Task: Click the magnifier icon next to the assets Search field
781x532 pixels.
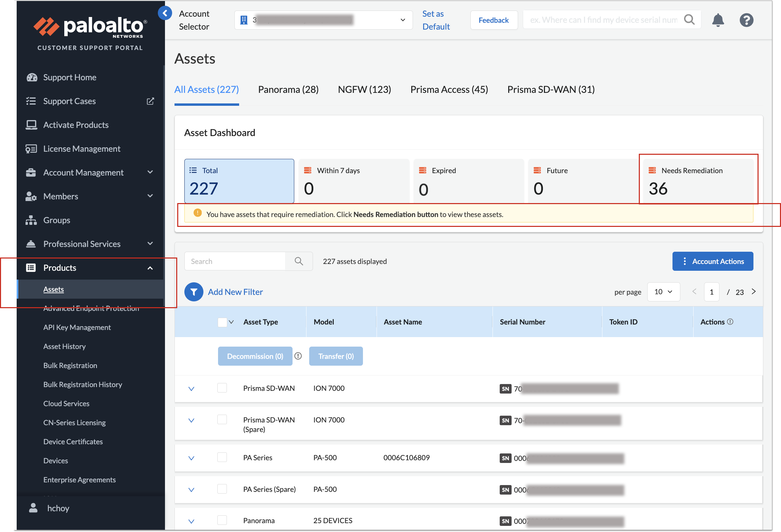Action: [299, 261]
